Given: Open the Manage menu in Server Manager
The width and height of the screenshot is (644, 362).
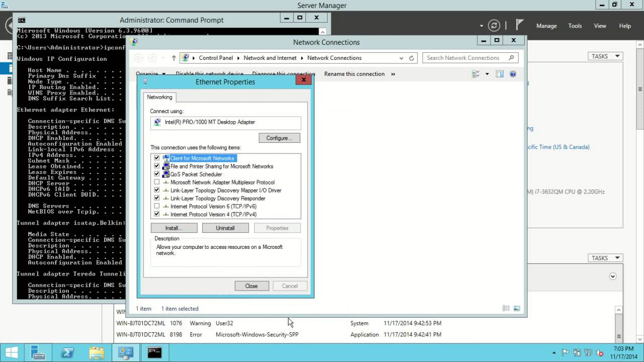Looking at the screenshot, I should coord(546,26).
